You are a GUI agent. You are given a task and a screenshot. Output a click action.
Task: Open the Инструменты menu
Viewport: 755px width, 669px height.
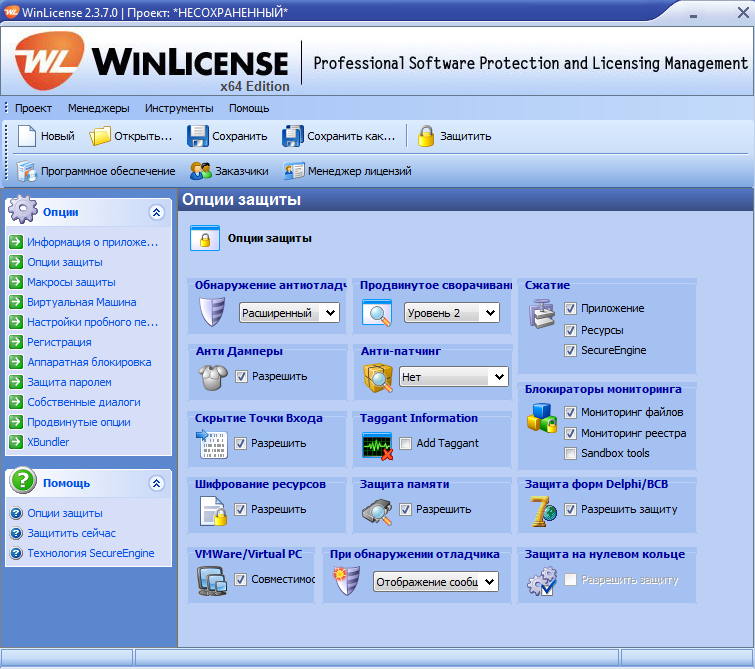tap(178, 108)
